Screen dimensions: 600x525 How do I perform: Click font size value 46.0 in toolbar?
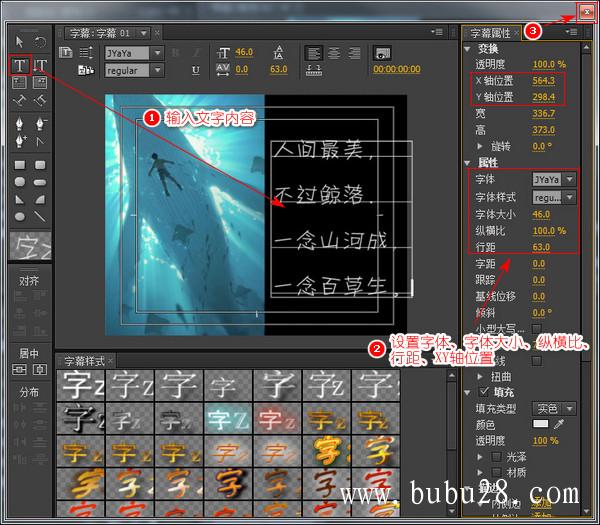pyautogui.click(x=244, y=52)
